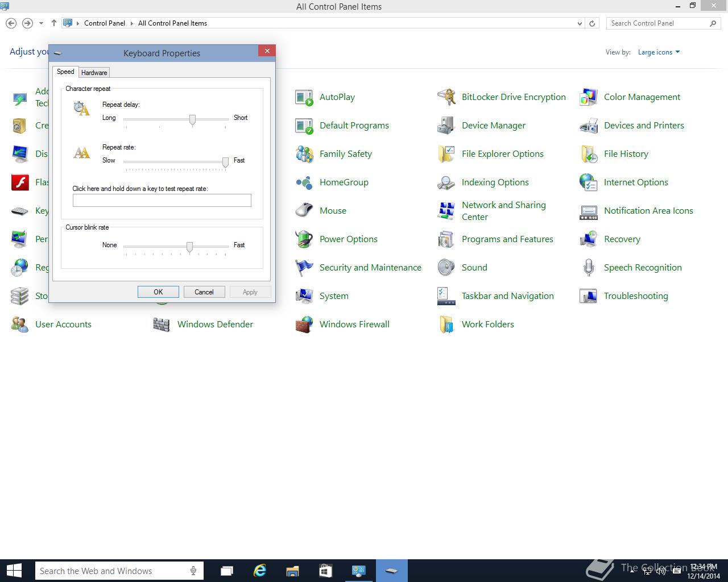This screenshot has width=728, height=582.
Task: Open File Explorer from the taskbar
Action: pyautogui.click(x=292, y=571)
